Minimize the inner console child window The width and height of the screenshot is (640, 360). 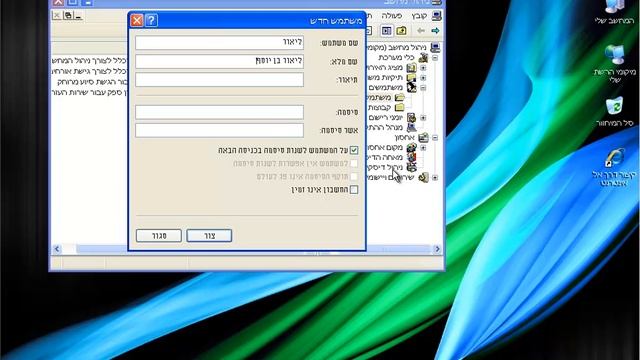tap(78, 16)
